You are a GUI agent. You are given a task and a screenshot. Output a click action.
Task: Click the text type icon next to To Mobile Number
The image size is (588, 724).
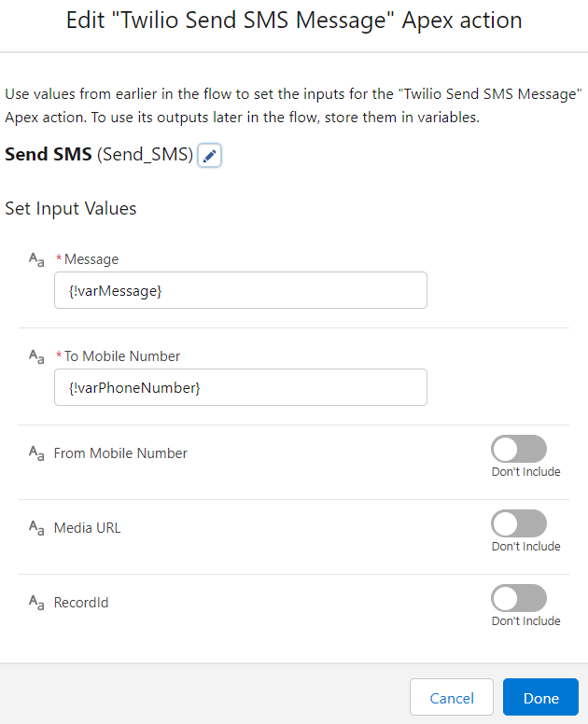[36, 356]
